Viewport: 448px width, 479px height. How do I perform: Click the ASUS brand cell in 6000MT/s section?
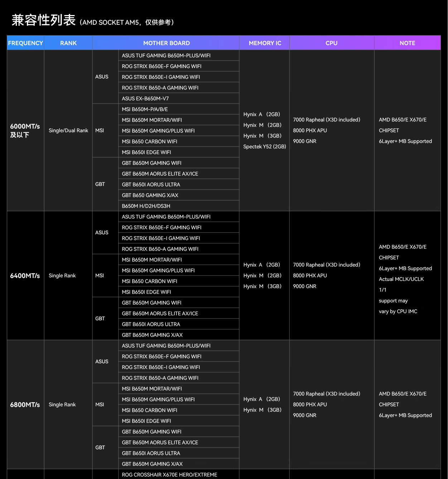point(105,77)
